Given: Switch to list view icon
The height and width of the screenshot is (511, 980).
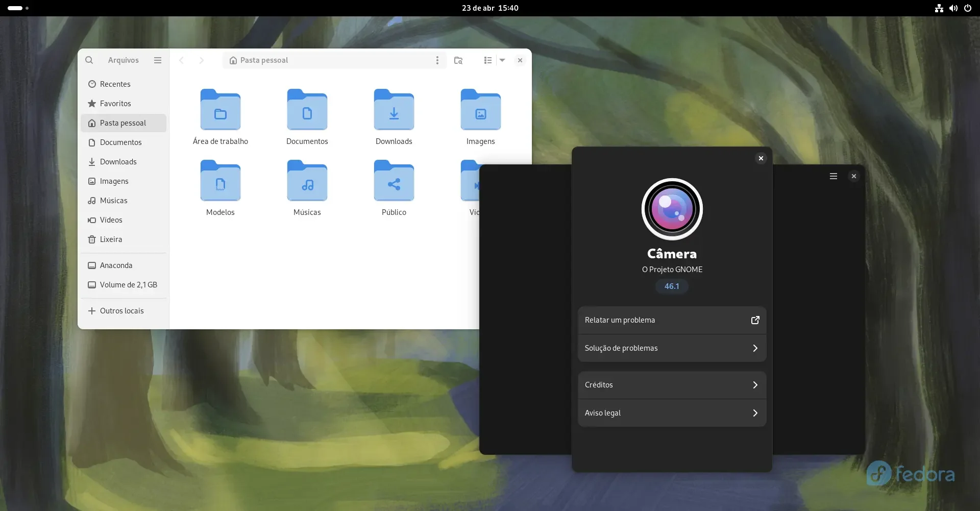Looking at the screenshot, I should click(x=488, y=60).
